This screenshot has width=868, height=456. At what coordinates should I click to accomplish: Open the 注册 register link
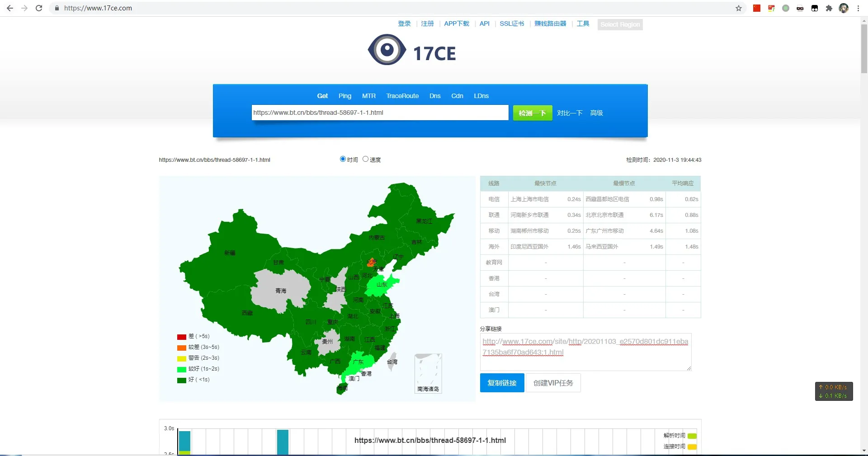[427, 24]
